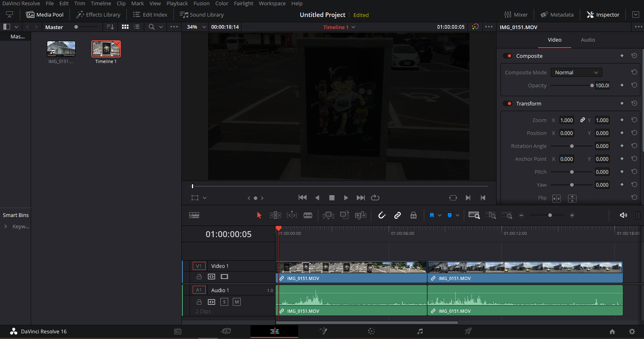Viewport: 644px width, 339px height.
Task: Flip clip horizontally in Inspector
Action: coord(556,198)
